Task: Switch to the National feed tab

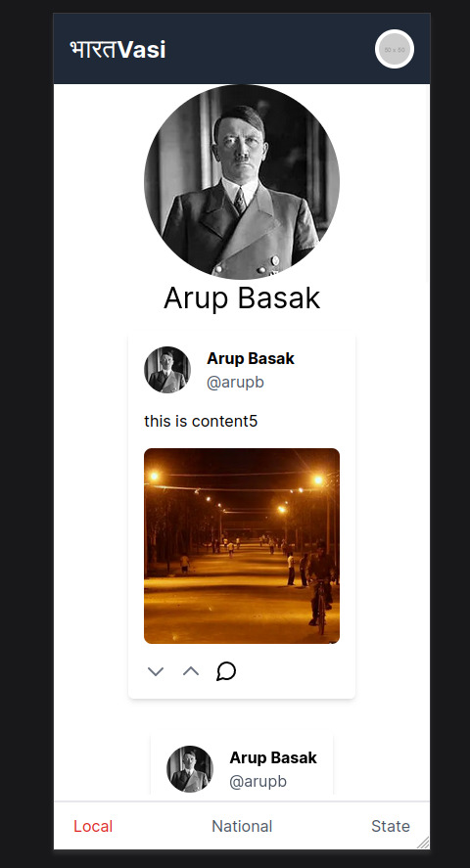Action: 242,826
